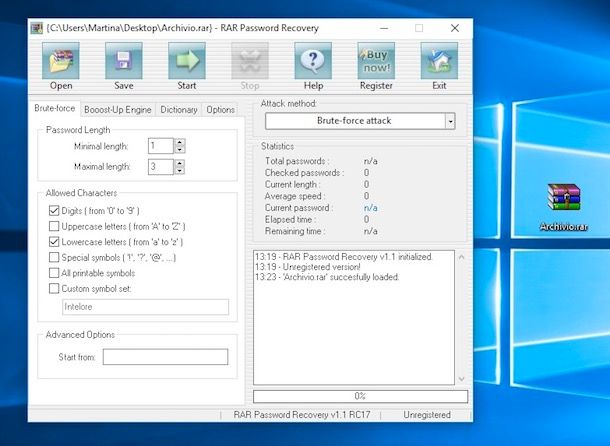Click the Current password n/a value
The height and width of the screenshot is (446, 610).
coord(371,208)
